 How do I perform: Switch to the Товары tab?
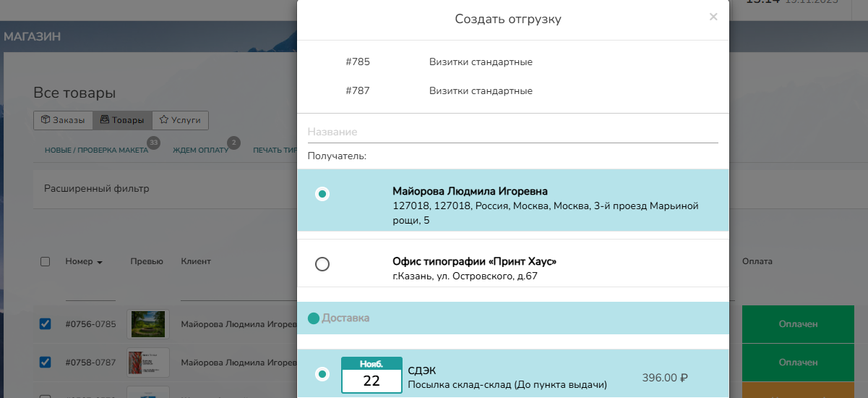pyautogui.click(x=122, y=120)
